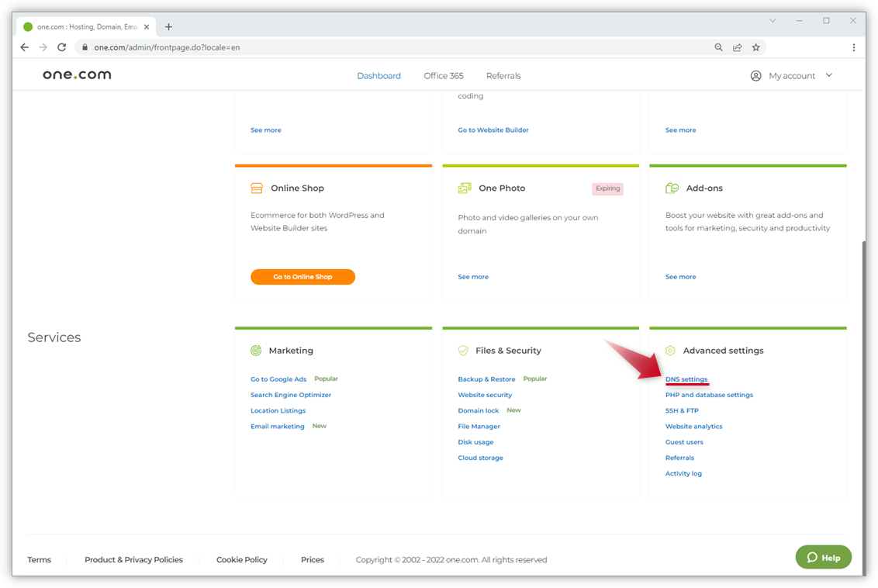
Task: Click See more under One Photo
Action: click(473, 277)
